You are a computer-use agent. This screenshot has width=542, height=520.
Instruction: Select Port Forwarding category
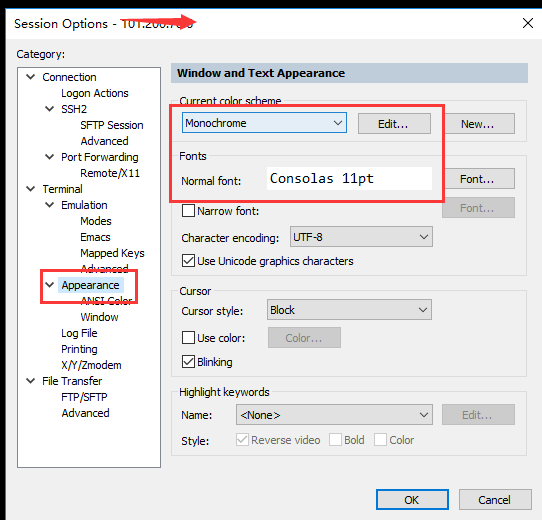coord(100,157)
